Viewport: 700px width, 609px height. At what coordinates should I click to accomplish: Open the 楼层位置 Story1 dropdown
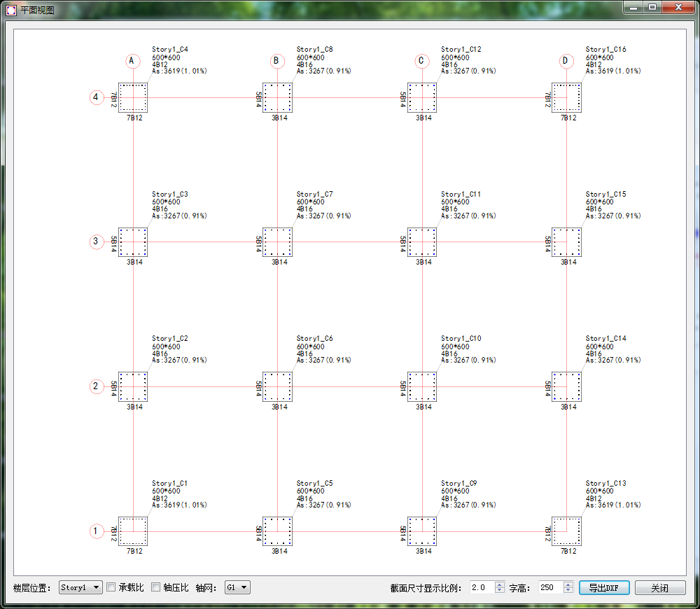tap(80, 588)
